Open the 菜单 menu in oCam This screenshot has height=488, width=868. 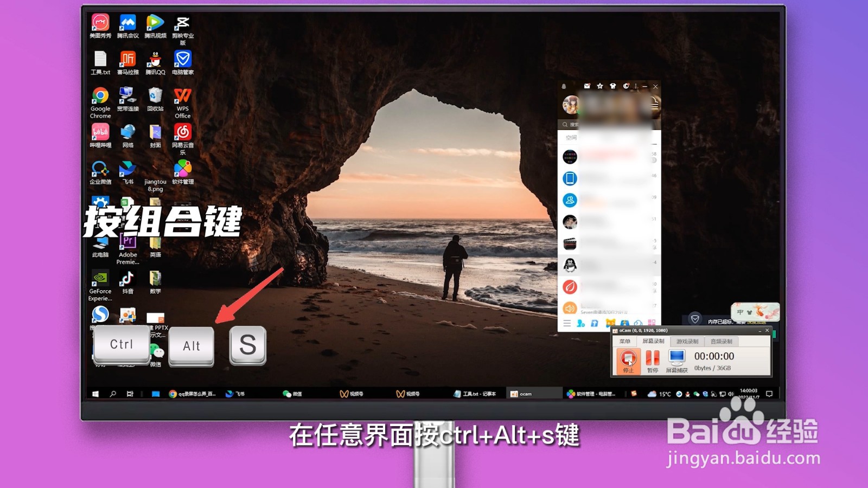[x=625, y=342]
